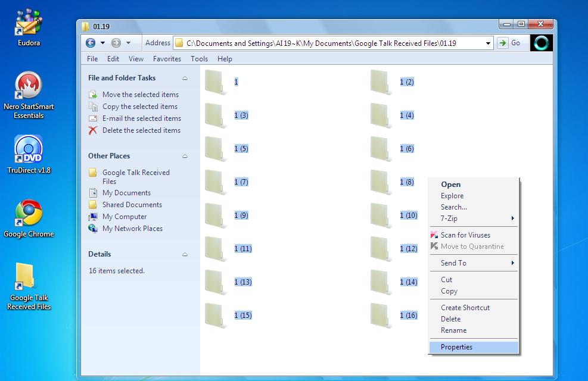Collapse the File and Folder Tasks section
Screen dimensions: 588x381
pyautogui.click(x=185, y=78)
